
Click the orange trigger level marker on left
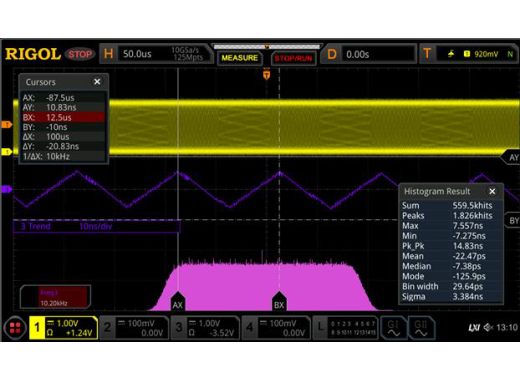(x=7, y=125)
